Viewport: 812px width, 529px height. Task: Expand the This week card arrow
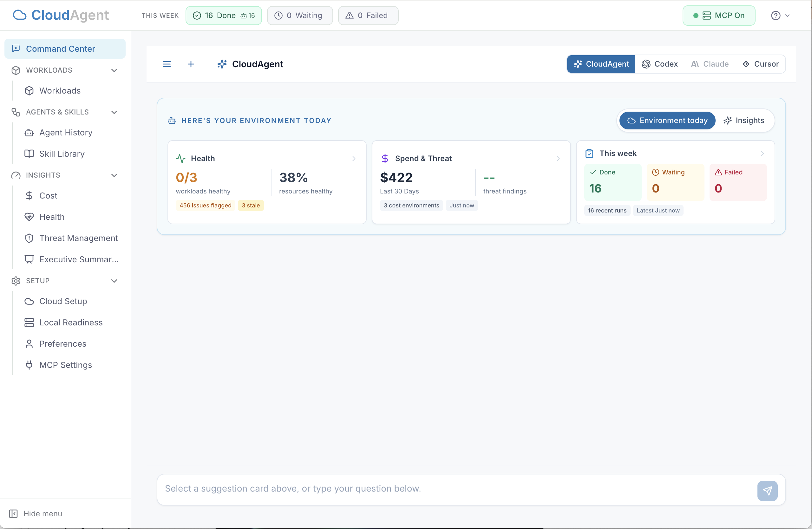point(762,153)
